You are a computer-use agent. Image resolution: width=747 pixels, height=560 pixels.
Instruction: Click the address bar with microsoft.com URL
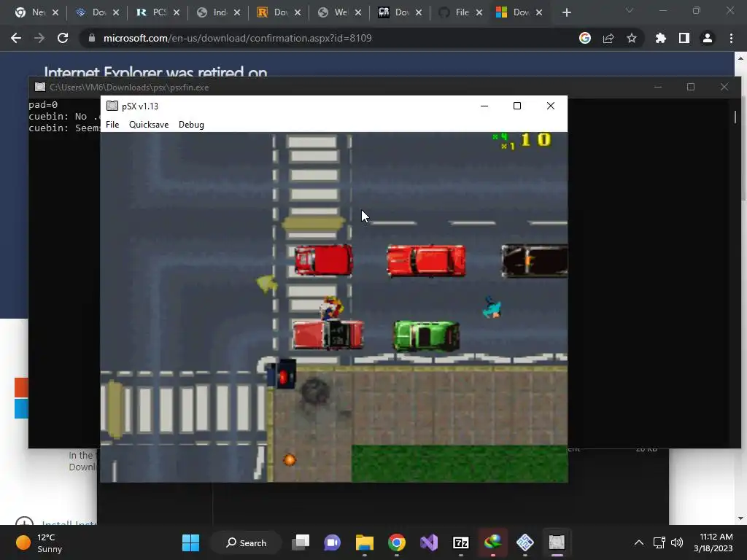point(329,38)
